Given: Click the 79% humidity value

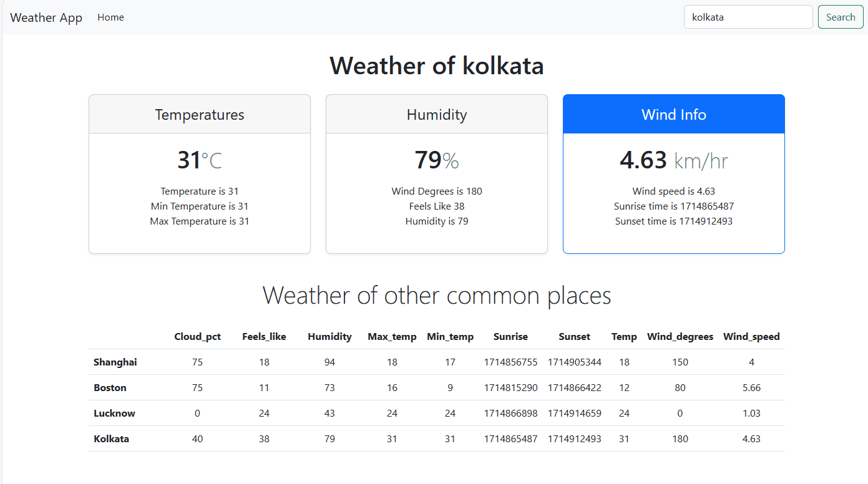Looking at the screenshot, I should coord(437,160).
